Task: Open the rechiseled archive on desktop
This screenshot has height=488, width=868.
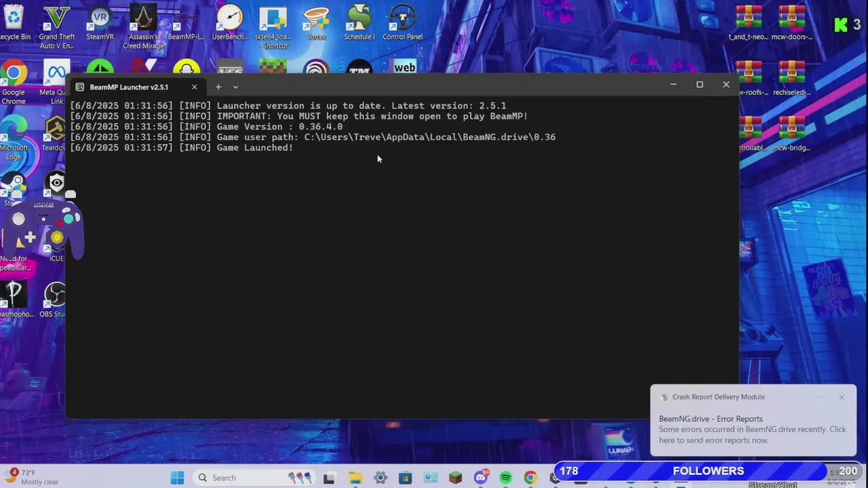Action: click(791, 79)
